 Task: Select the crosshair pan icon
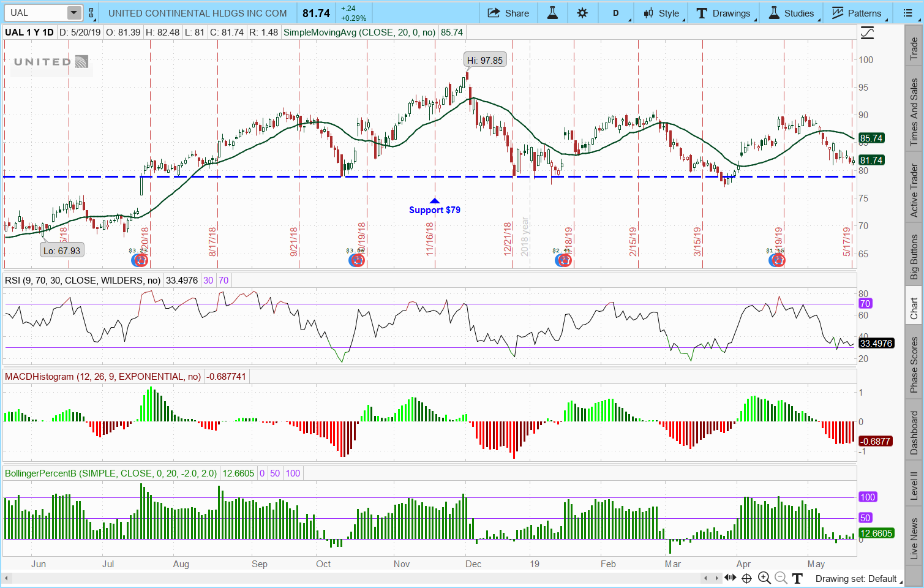click(x=745, y=578)
